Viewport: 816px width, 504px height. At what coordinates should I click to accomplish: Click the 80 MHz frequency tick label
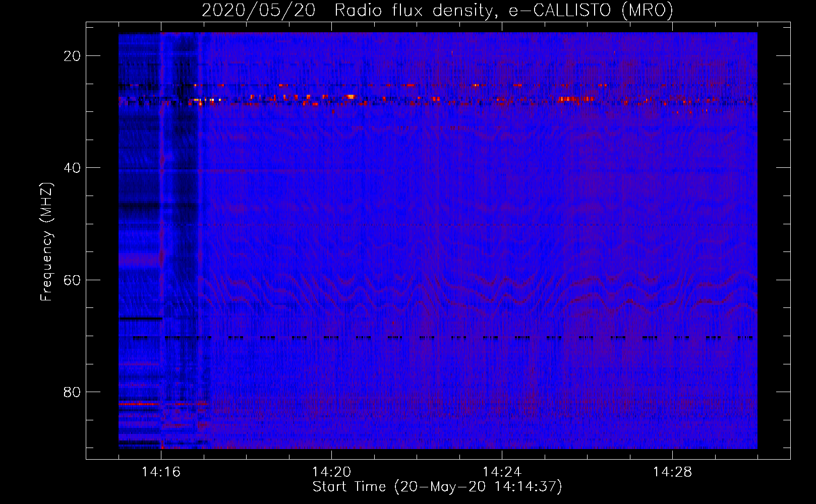(72, 392)
